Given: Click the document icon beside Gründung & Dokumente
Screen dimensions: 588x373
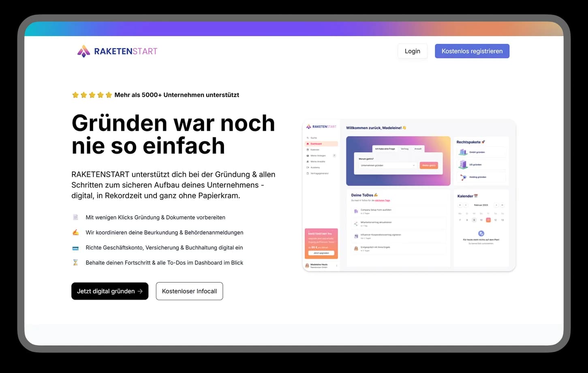Looking at the screenshot, I should 75,217.
